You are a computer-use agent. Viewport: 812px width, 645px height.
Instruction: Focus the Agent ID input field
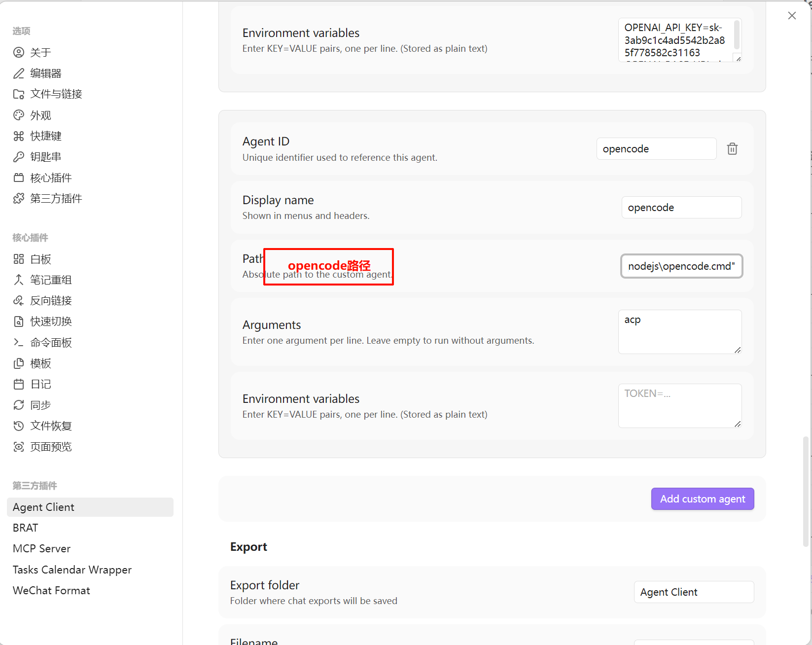pyautogui.click(x=656, y=148)
